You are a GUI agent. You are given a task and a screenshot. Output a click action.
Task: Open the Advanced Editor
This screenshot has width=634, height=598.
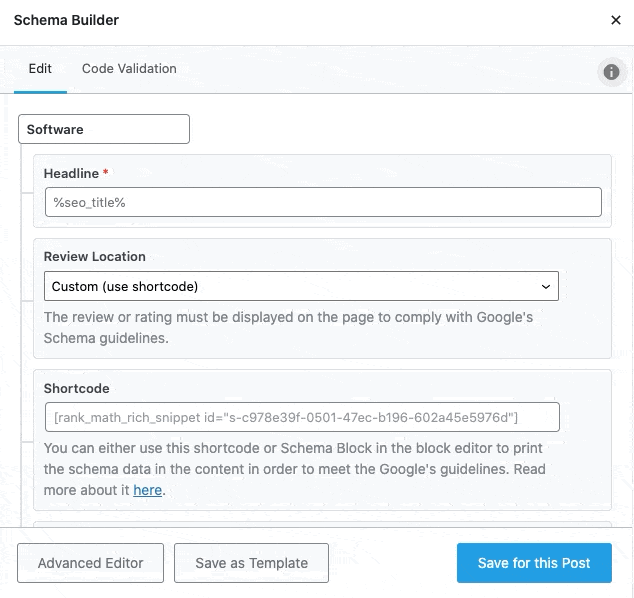[90, 563]
